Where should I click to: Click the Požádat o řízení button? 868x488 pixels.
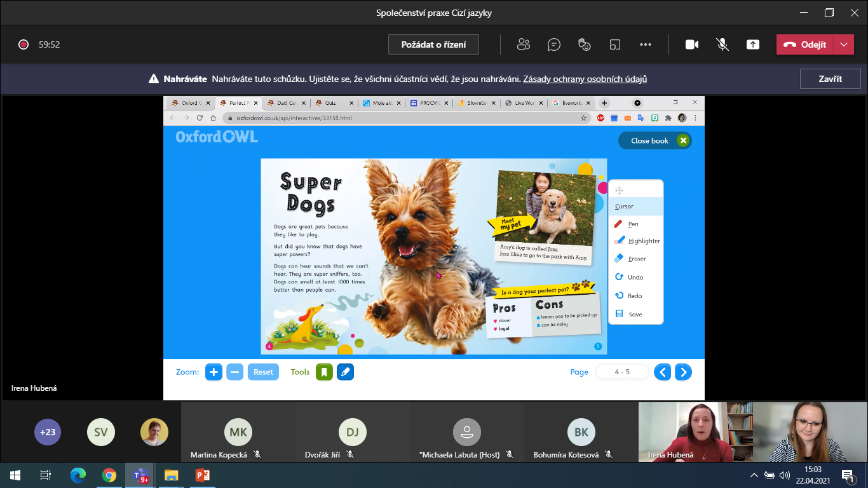pyautogui.click(x=433, y=44)
